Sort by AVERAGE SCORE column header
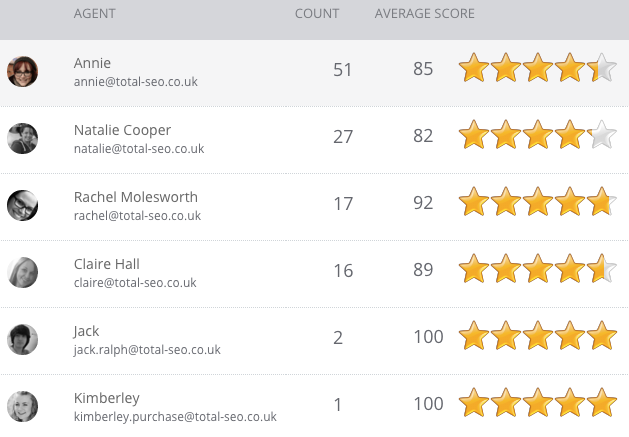 424,14
